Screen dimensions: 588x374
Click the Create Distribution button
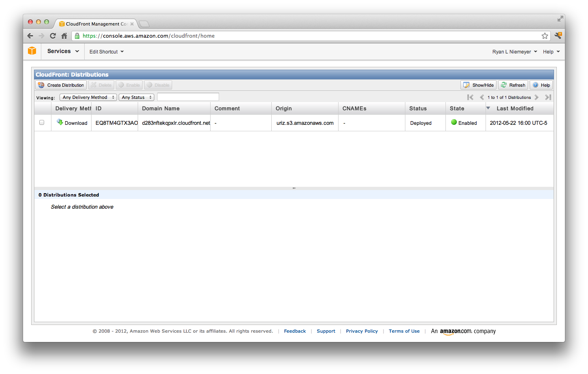click(61, 85)
